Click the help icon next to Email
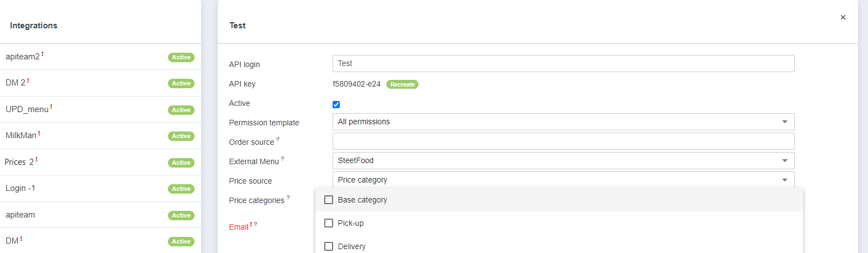 click(256, 224)
